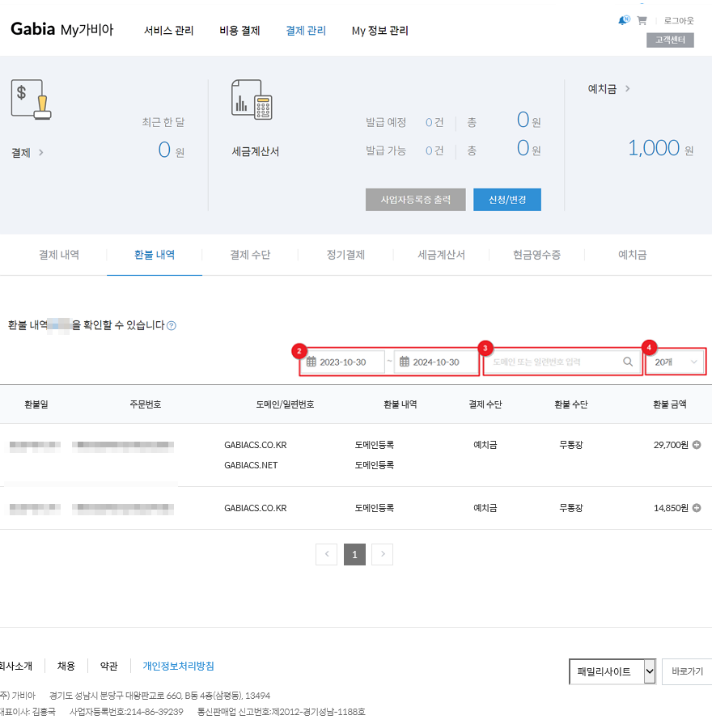
Task: Open the 비용 결제 menu
Action: 239,31
